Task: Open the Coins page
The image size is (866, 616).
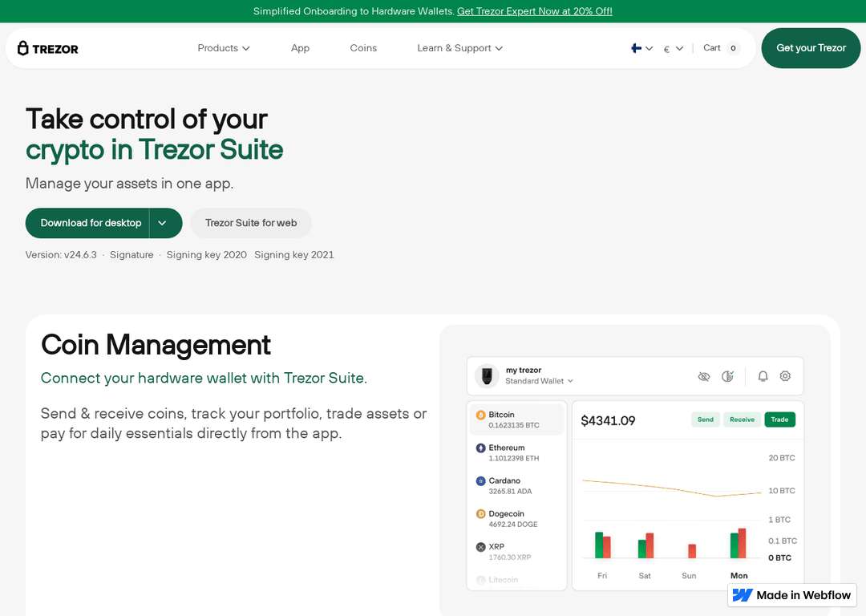Action: pos(363,48)
